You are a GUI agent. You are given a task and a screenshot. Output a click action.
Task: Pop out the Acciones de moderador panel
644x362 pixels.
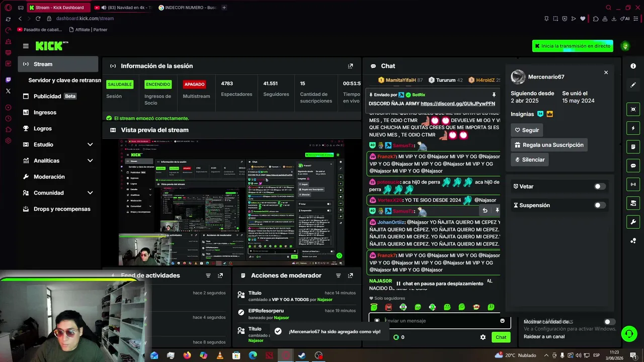tap(351, 276)
